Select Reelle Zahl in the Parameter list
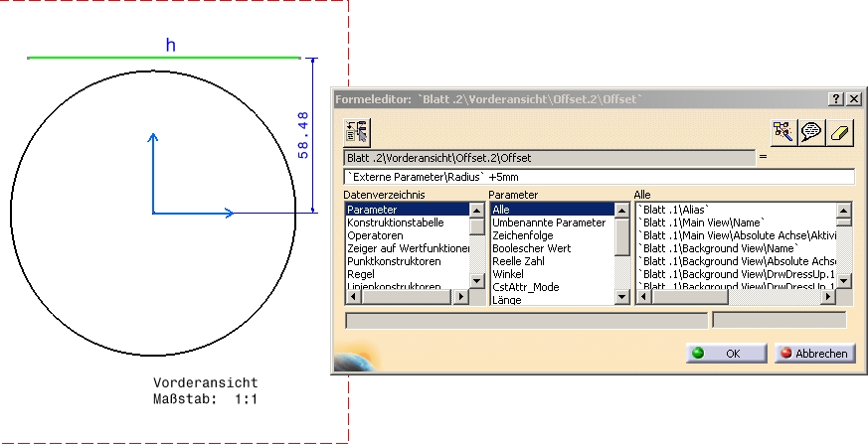Viewport: 868px width, 444px height. pyautogui.click(x=553, y=261)
